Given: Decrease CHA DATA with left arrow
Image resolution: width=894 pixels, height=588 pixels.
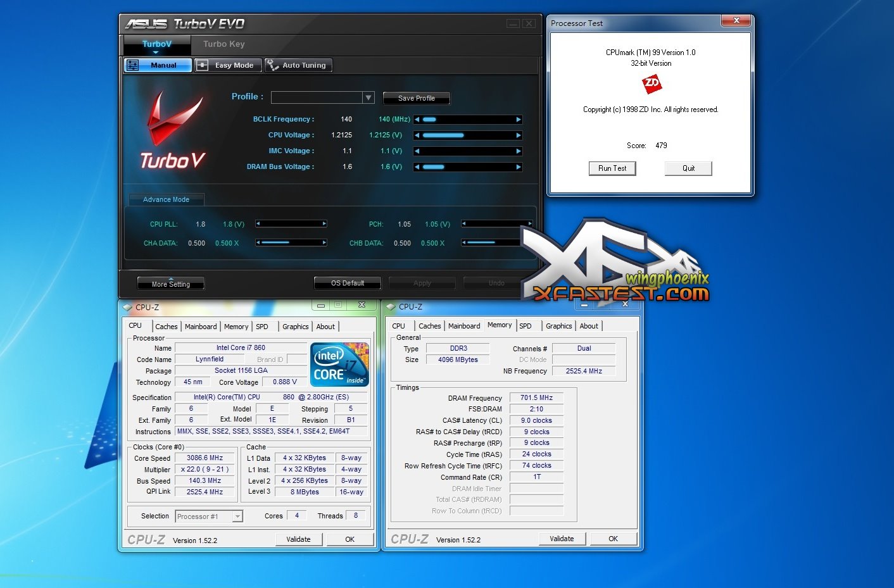Looking at the screenshot, I should 258,242.
